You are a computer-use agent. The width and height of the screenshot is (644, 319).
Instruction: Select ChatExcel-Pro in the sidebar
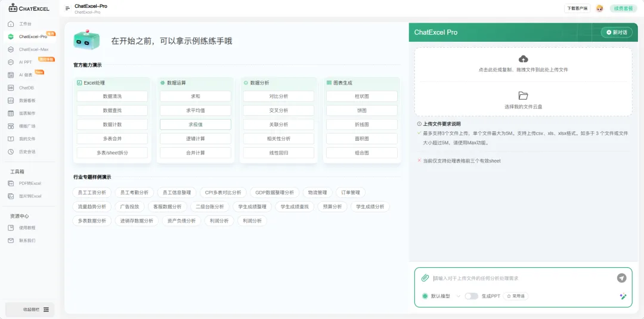(x=29, y=36)
